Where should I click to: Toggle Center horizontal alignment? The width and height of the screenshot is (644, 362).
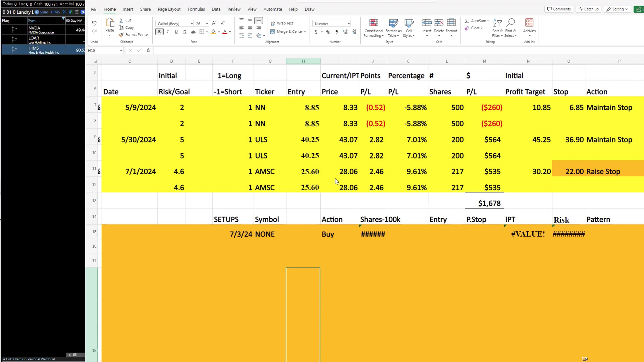(x=250, y=28)
